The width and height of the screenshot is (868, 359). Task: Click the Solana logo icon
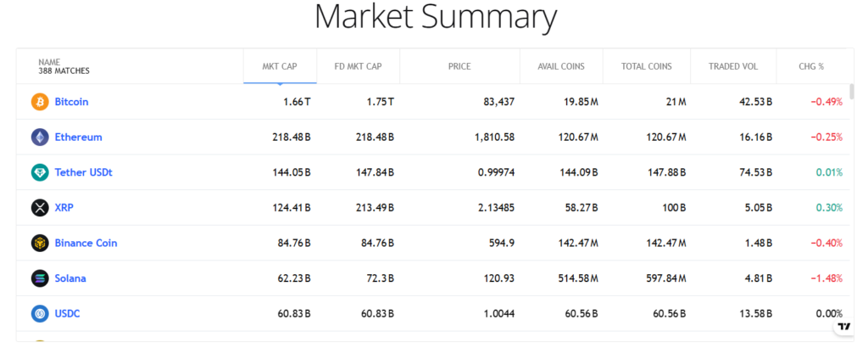40,278
